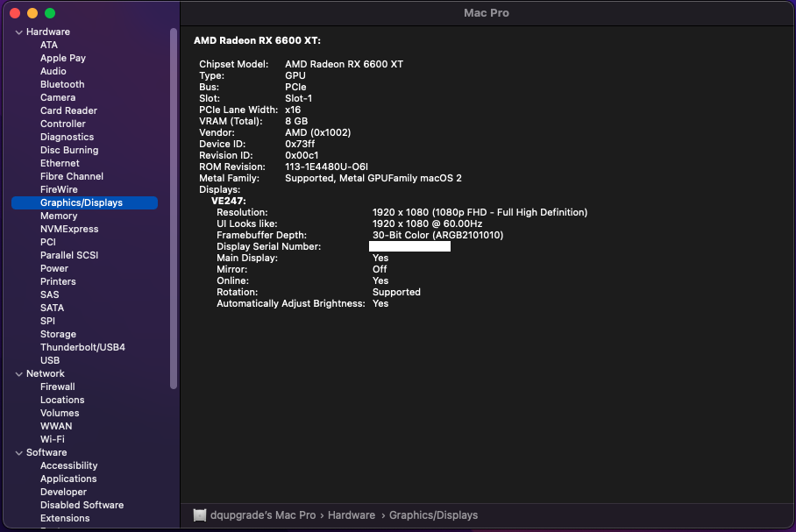
Task: Click the yellow minimize window button
Action: click(32, 13)
